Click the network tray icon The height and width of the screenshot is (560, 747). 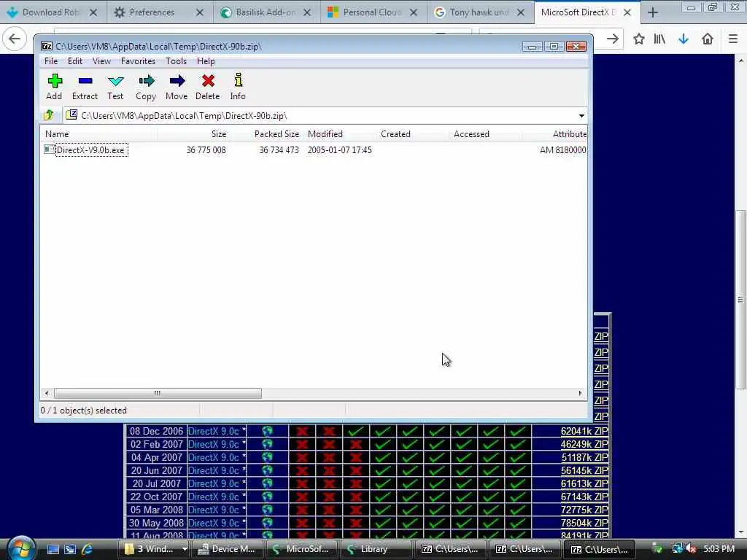coord(677,549)
